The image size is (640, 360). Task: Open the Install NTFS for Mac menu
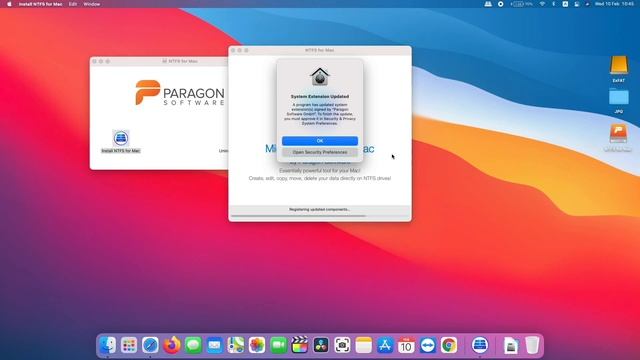(x=40, y=4)
